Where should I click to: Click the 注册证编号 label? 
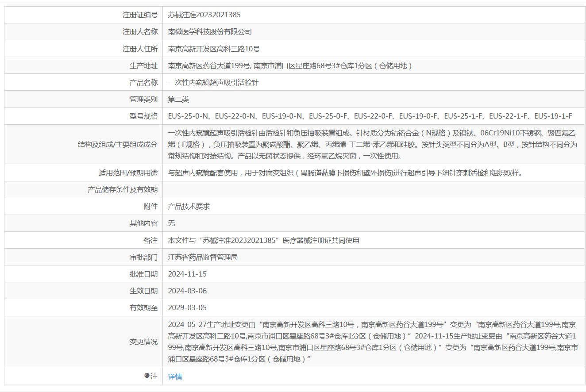(140, 15)
